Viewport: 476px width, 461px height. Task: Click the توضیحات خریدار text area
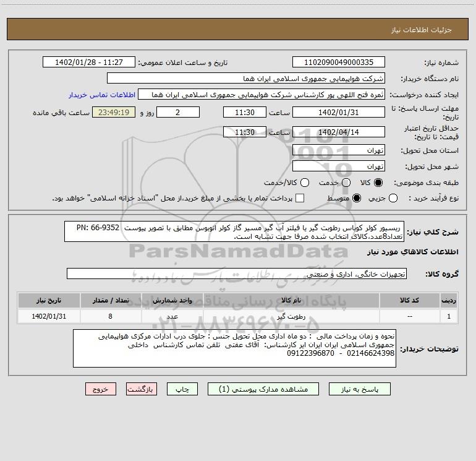click(x=235, y=348)
